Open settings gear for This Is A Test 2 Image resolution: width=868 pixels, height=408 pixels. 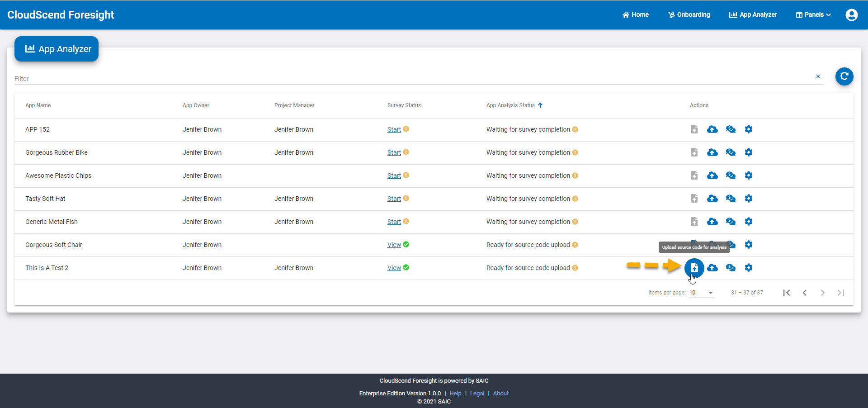[x=749, y=268]
